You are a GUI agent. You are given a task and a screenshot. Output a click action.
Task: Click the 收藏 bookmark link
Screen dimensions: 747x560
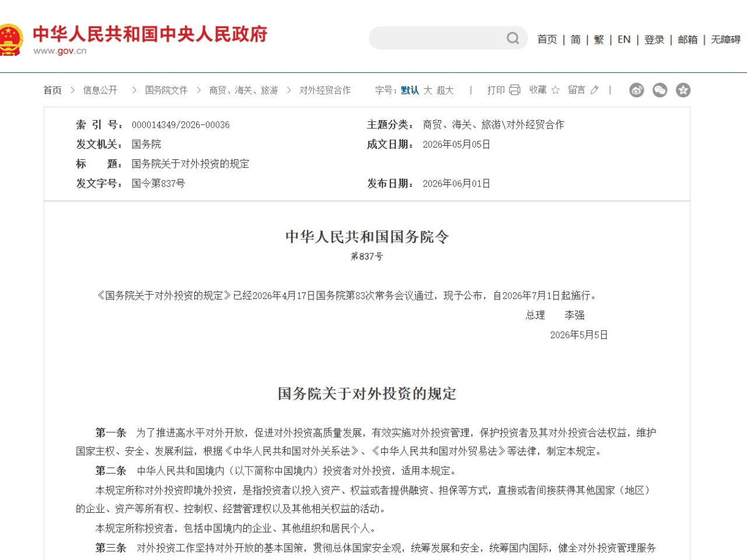coord(538,90)
